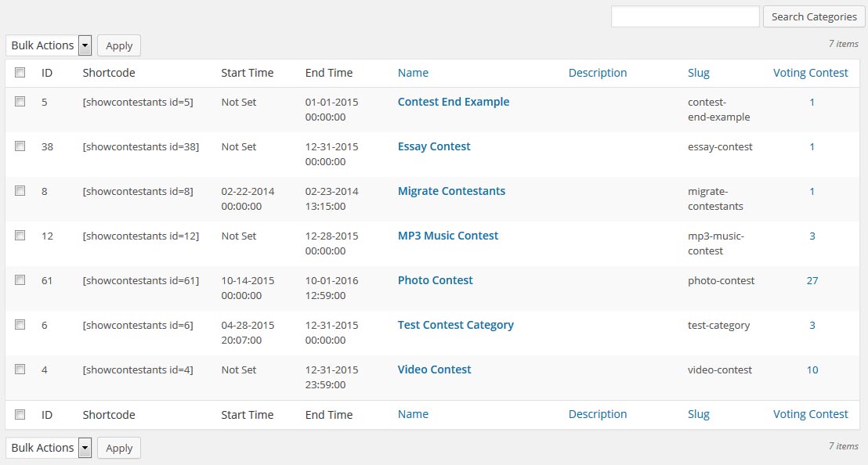Open the bottom Bulk Actions dropdown

pos(48,448)
